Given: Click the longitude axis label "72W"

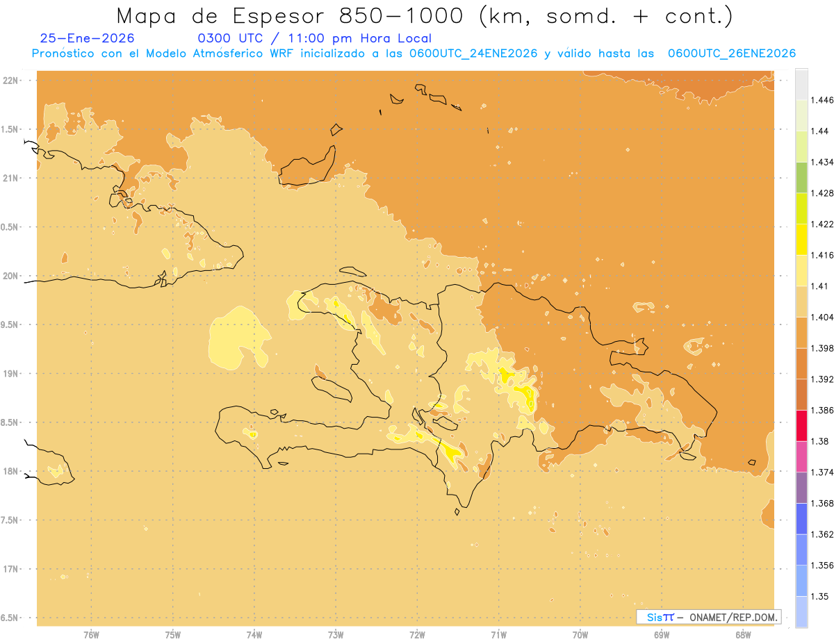Looking at the screenshot, I should point(417,635).
